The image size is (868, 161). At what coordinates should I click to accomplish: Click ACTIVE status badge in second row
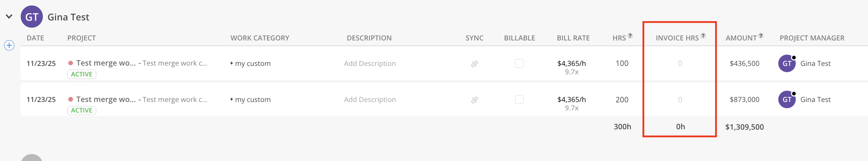click(x=82, y=110)
